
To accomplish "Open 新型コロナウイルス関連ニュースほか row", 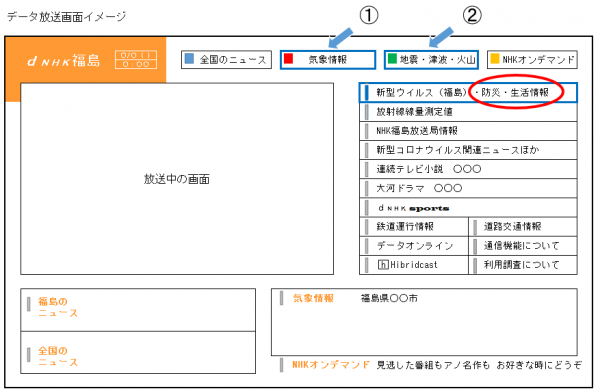I will (x=468, y=150).
